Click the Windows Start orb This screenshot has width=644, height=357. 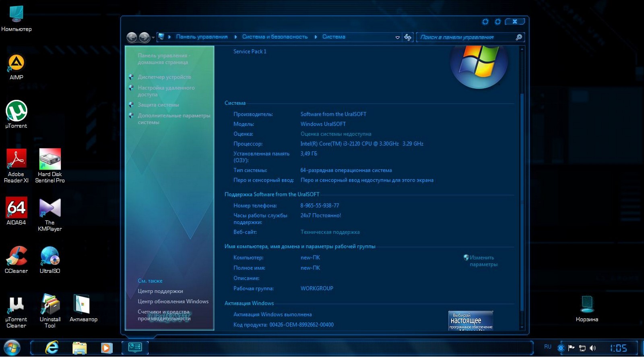coord(12,348)
